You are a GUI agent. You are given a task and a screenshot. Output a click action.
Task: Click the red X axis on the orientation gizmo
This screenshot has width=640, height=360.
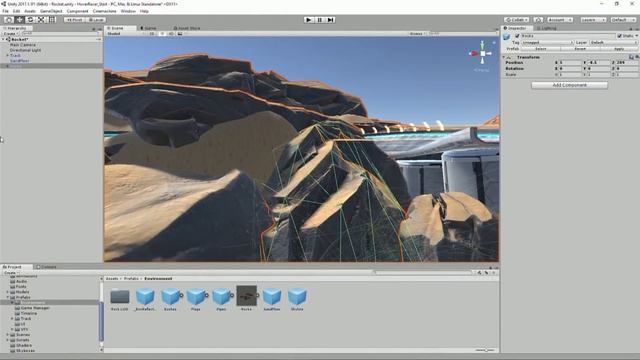[473, 53]
